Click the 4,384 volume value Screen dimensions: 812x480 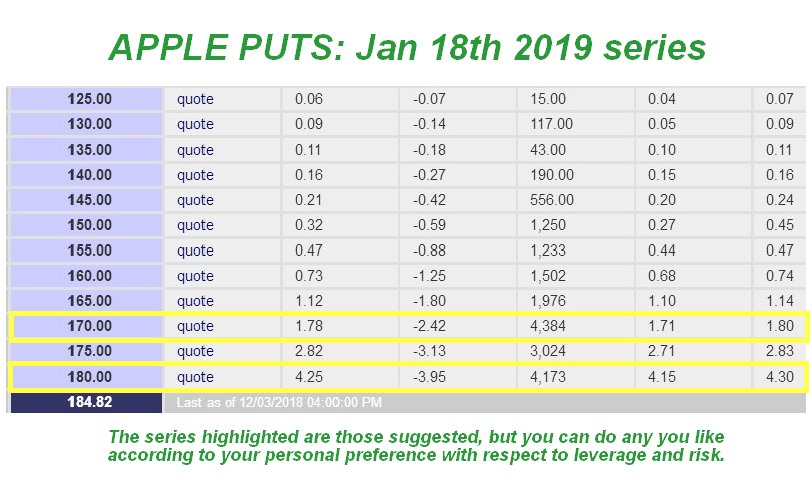(553, 326)
